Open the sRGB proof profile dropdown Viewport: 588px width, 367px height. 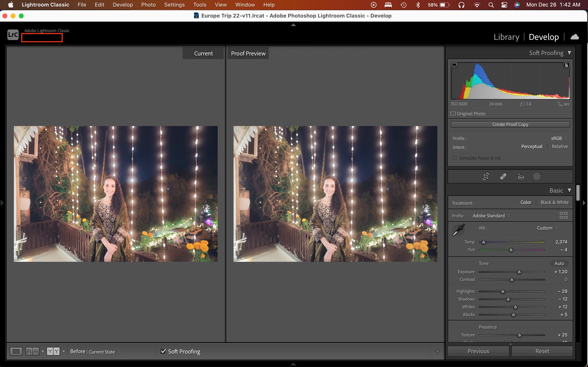click(x=559, y=138)
